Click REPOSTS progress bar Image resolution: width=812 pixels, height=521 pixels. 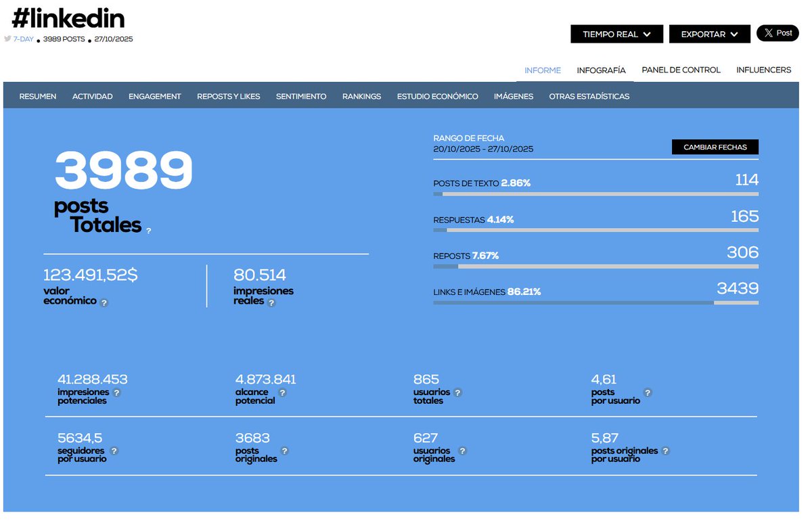tap(595, 267)
